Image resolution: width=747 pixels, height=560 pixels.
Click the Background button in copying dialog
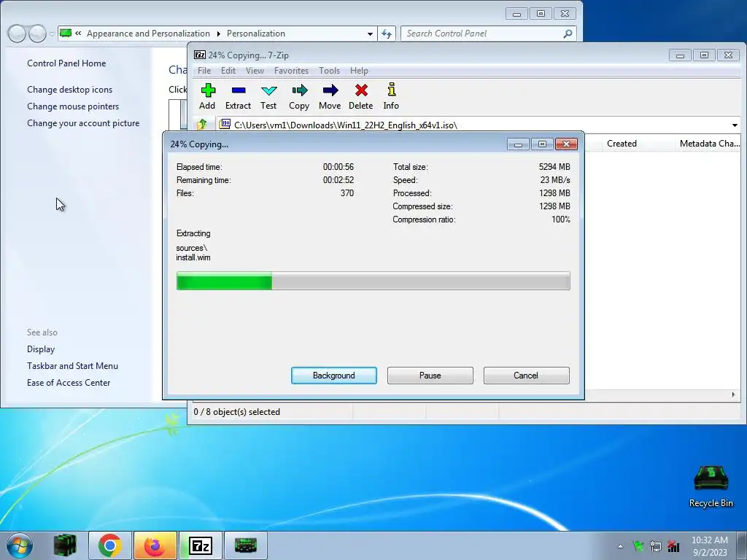click(334, 376)
